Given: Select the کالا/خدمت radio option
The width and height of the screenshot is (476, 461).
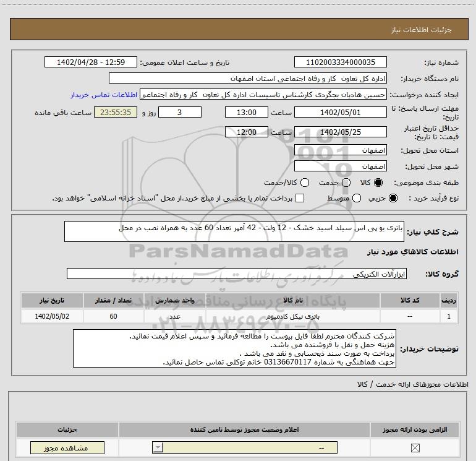Looking at the screenshot, I should 305,183.
